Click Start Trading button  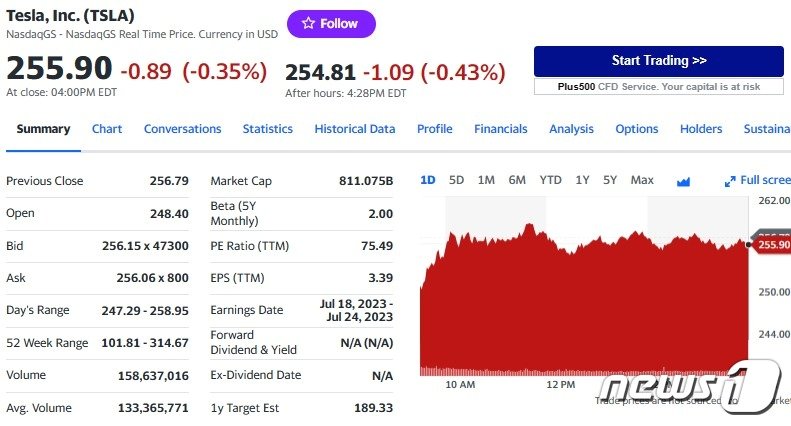(x=659, y=61)
